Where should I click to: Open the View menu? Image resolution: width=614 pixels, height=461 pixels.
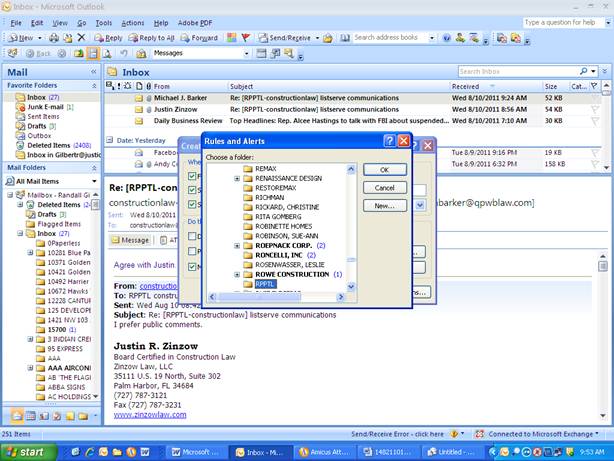60,23
